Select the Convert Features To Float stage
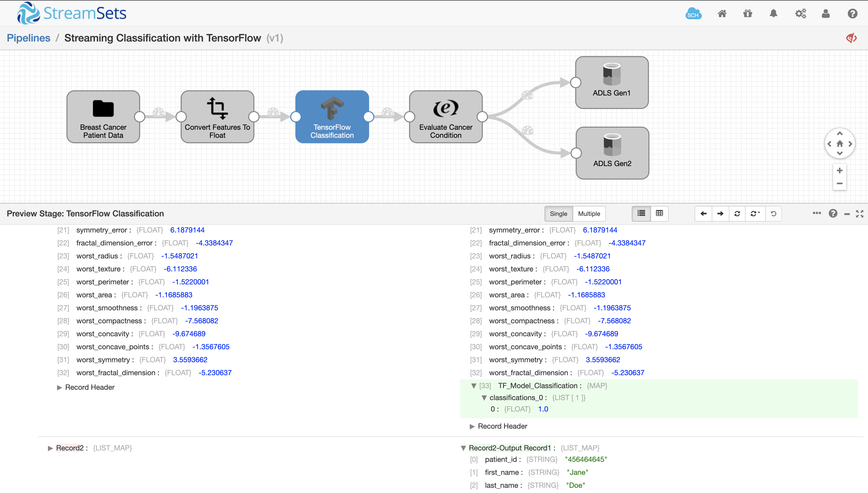Image resolution: width=868 pixels, height=493 pixels. [218, 117]
